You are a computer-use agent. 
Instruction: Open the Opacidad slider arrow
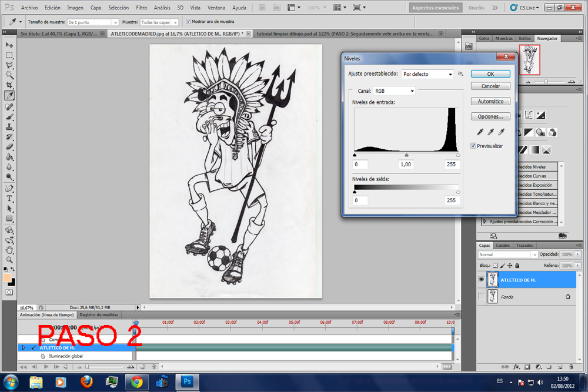[x=578, y=254]
